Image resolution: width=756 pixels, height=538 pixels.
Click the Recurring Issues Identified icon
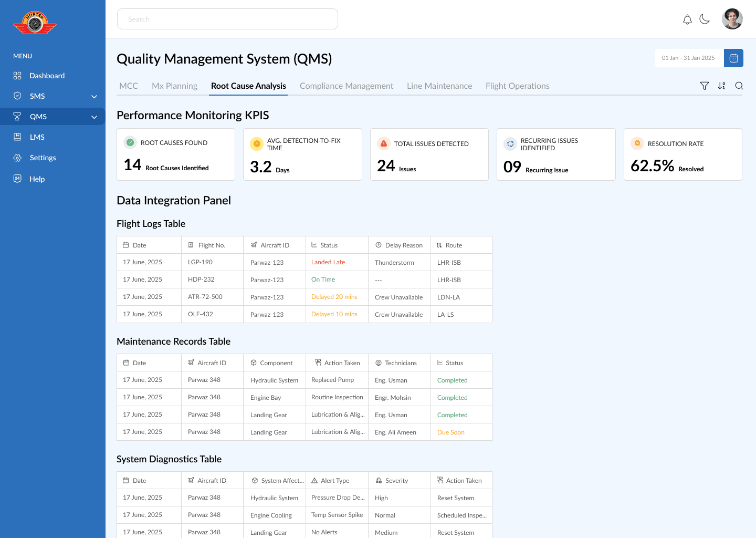pyautogui.click(x=510, y=143)
